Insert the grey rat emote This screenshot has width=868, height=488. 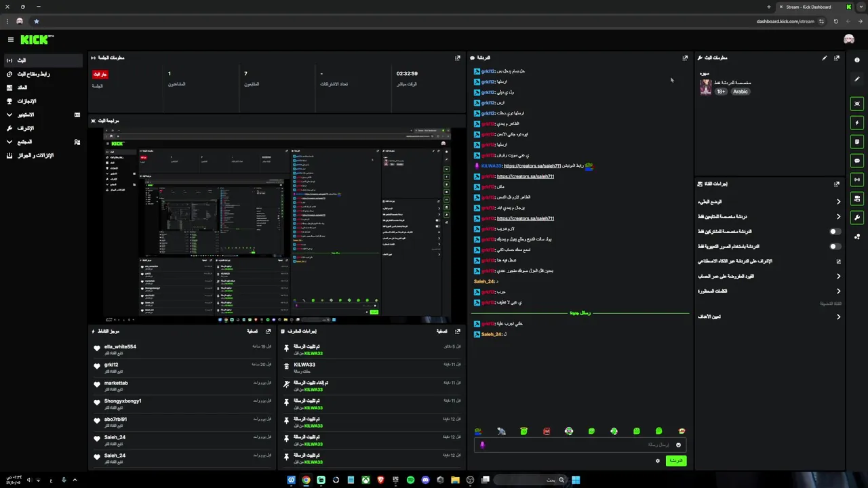[x=501, y=431]
